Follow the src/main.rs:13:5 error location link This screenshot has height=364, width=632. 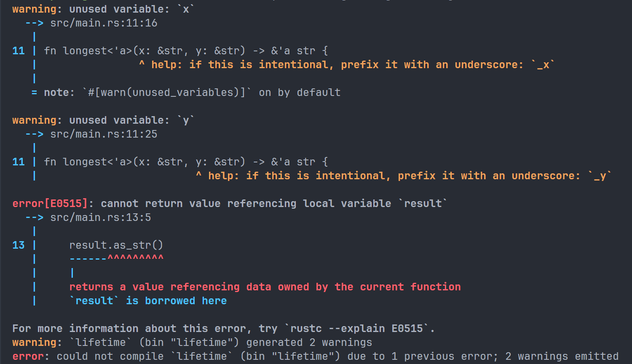pos(100,218)
